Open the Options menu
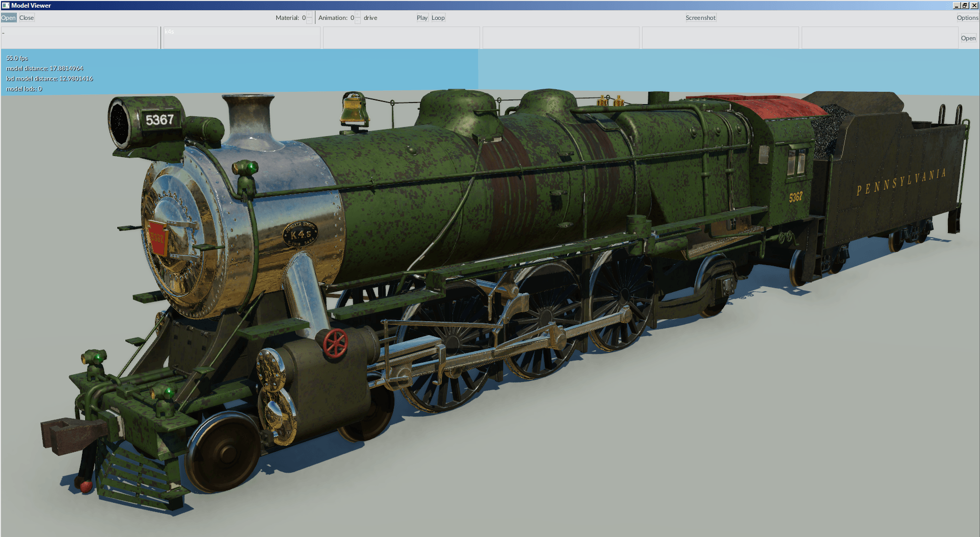Image resolution: width=980 pixels, height=537 pixels. [967, 18]
